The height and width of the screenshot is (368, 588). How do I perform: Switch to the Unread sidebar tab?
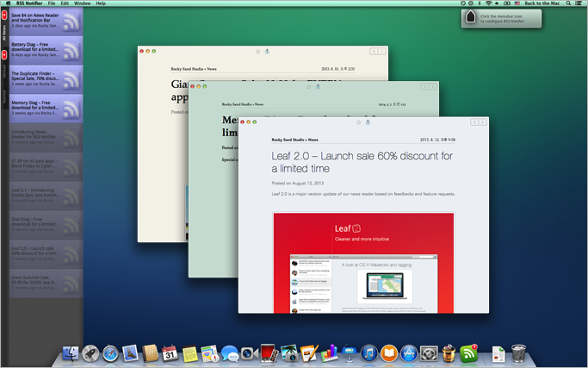4,65
